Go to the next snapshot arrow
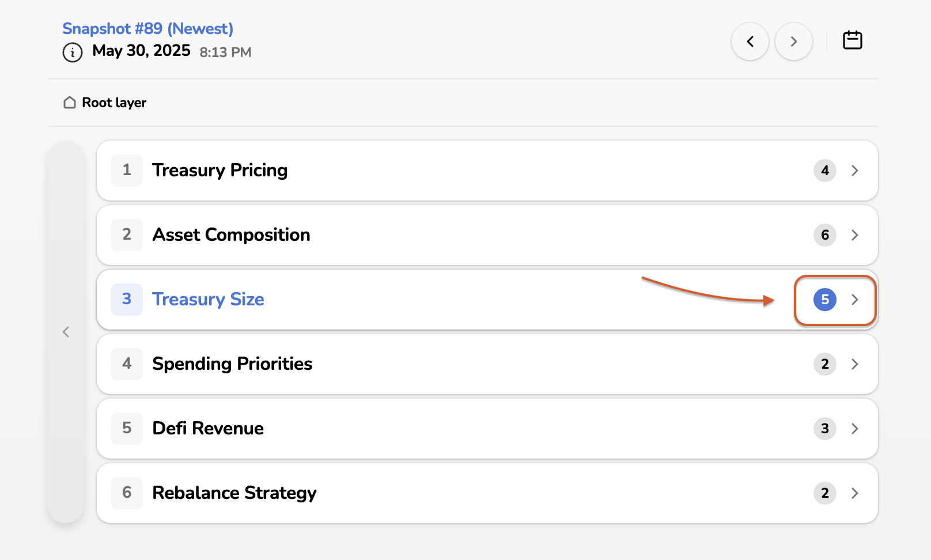The image size is (931, 560). pyautogui.click(x=793, y=41)
